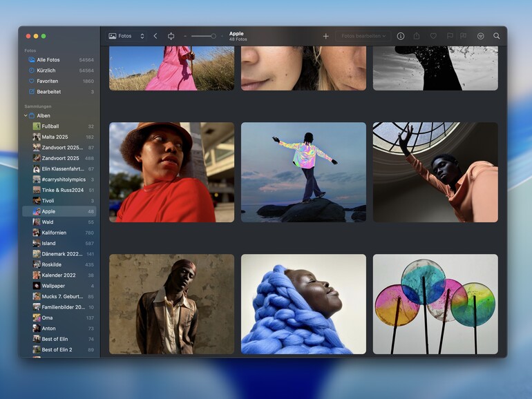Image resolution: width=532 pixels, height=399 pixels.
Task: Click the search magnifier icon
Action: (496, 36)
